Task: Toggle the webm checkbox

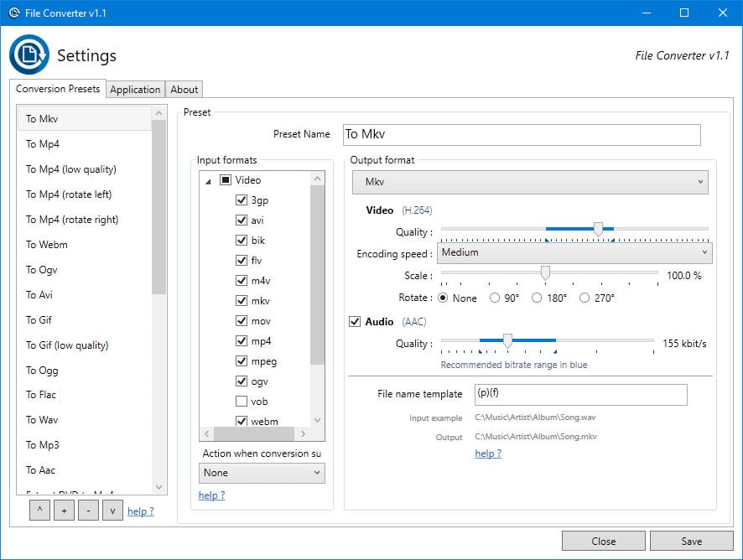Action: pyautogui.click(x=242, y=421)
